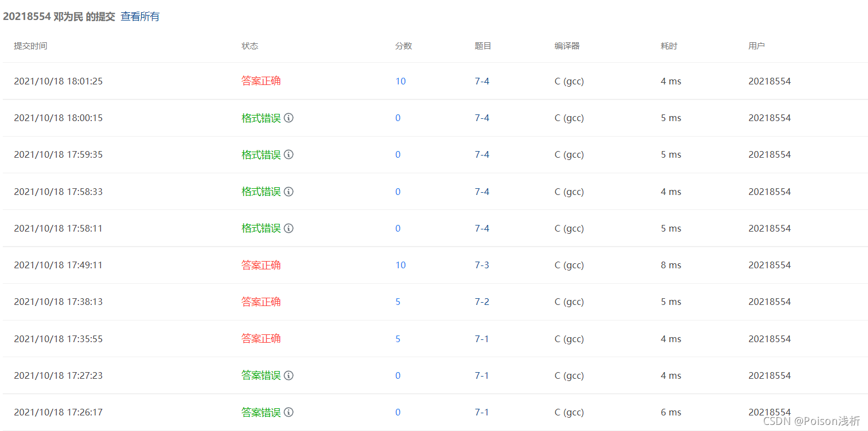Open problem 7-1 in the 17:27:23 row
This screenshot has width=868, height=431.
(482, 375)
